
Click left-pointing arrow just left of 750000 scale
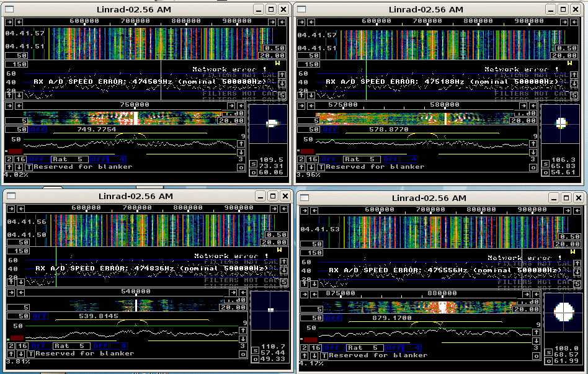[x=19, y=106]
